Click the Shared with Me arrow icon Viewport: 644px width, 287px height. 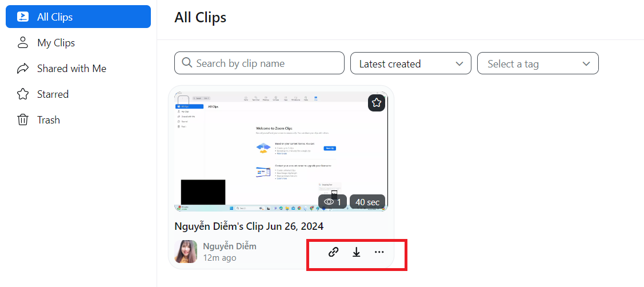pos(23,69)
